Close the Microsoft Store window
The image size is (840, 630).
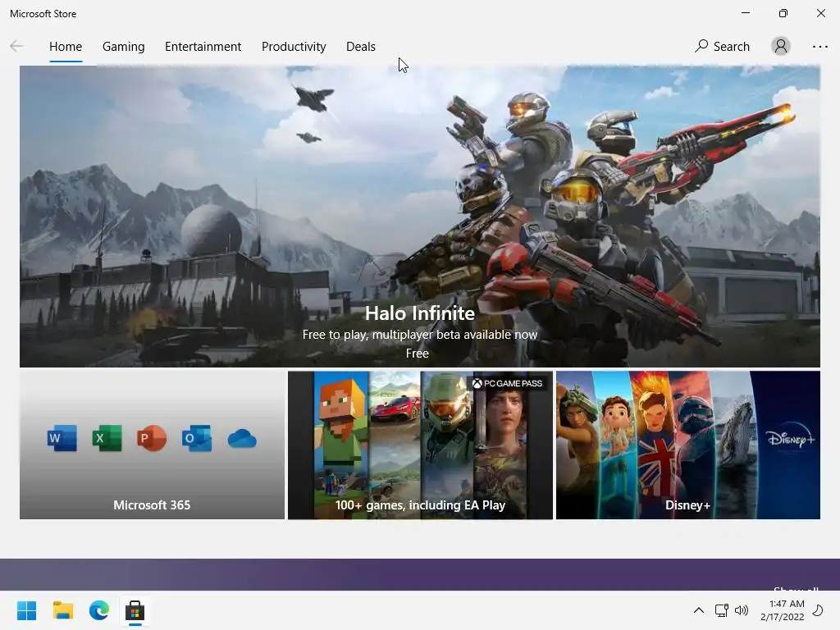tap(820, 13)
